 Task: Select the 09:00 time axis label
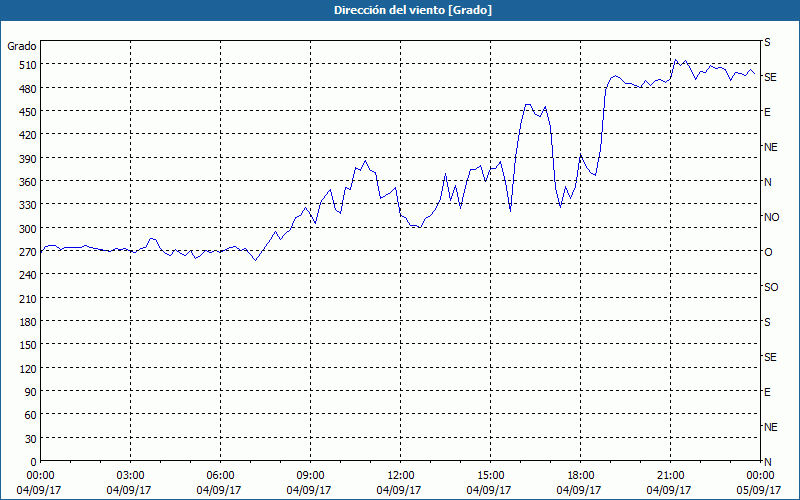[x=310, y=476]
